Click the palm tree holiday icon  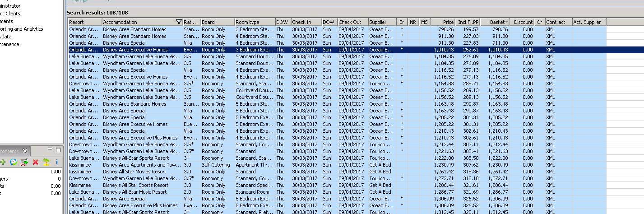tap(46, 162)
